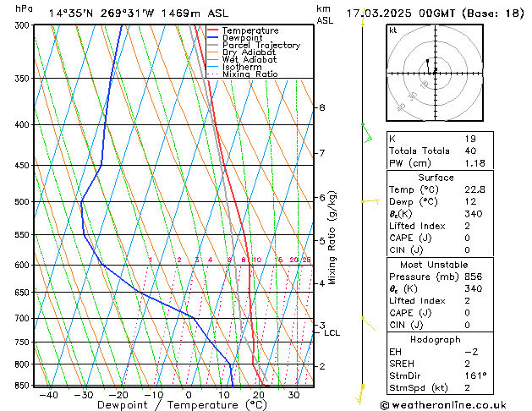Click the PW (cm) value 1.18

[470, 163]
